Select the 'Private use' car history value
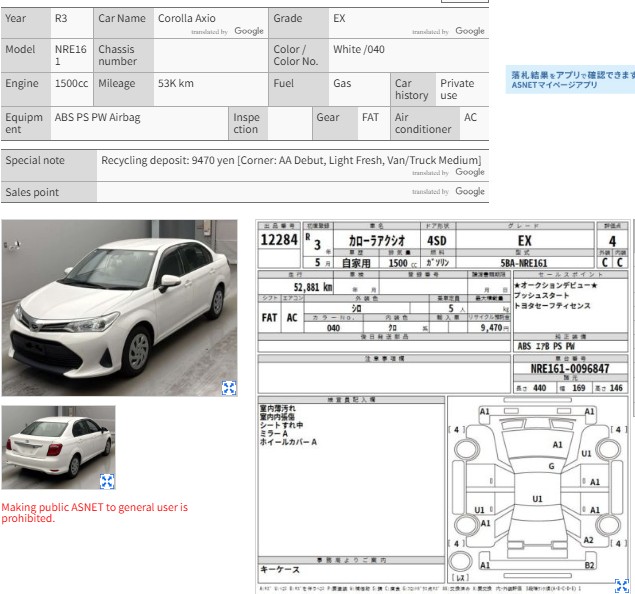 (x=457, y=89)
